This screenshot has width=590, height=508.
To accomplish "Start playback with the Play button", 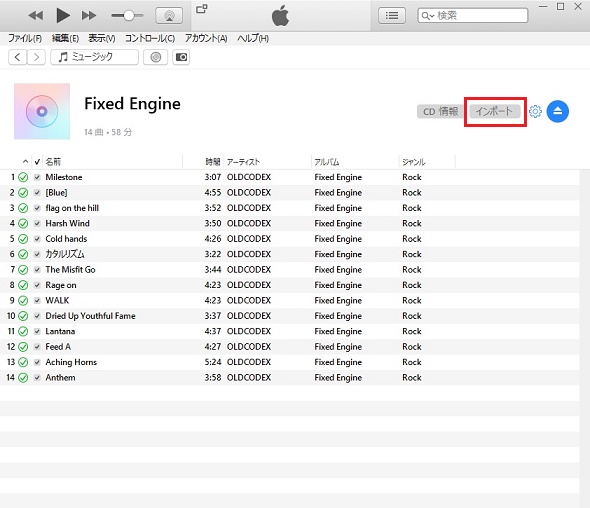I will (x=63, y=15).
